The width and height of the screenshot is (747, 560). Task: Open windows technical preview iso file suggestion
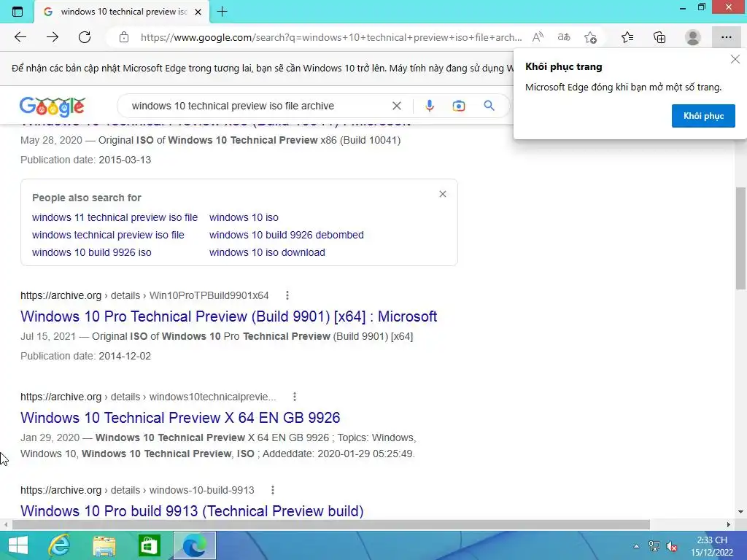coord(108,236)
